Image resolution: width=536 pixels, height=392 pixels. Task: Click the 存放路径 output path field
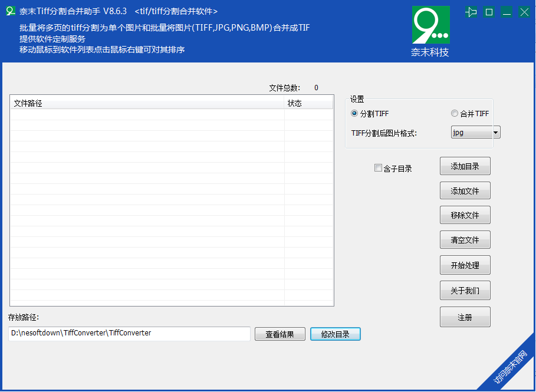[x=129, y=334]
